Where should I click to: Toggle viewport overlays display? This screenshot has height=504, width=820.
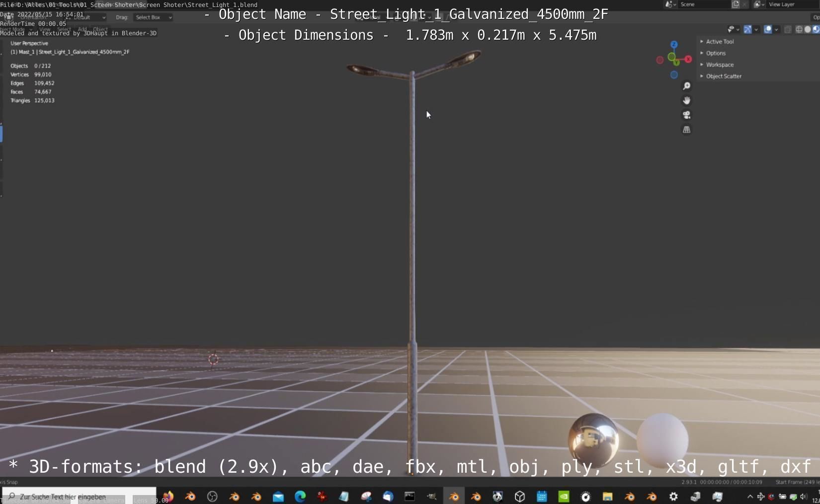[x=768, y=29]
